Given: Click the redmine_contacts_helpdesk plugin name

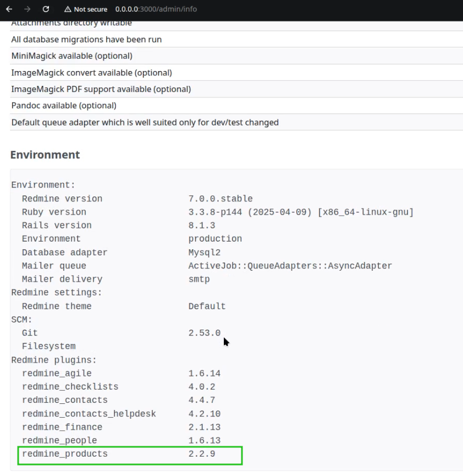Looking at the screenshot, I should (x=89, y=413).
